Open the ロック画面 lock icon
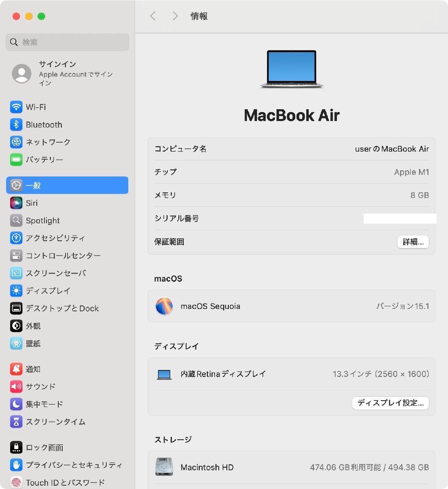 pos(16,447)
